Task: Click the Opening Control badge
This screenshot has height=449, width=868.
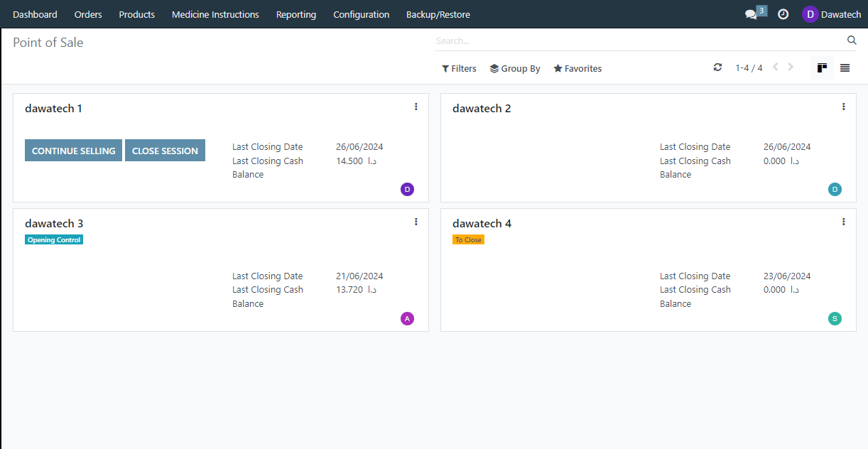Action: pyautogui.click(x=54, y=239)
